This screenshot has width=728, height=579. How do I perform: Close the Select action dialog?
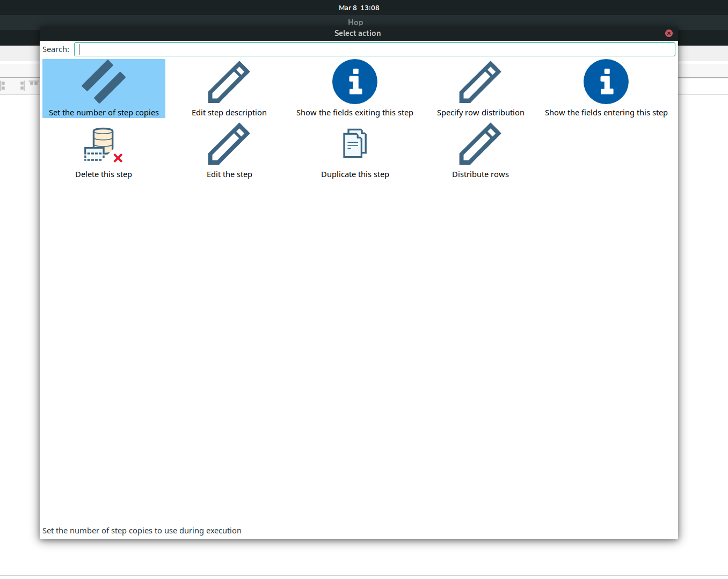click(x=669, y=33)
